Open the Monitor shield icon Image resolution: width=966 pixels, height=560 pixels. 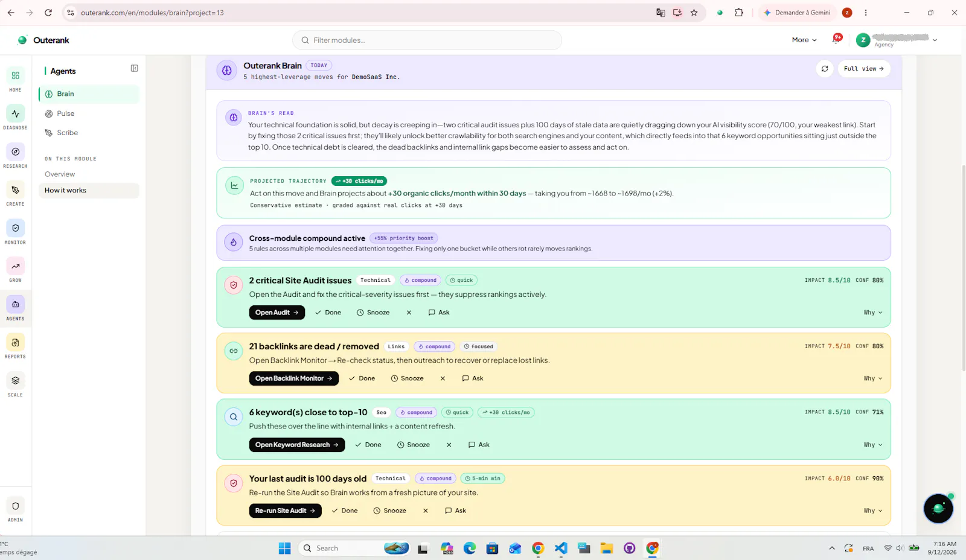coord(15,228)
